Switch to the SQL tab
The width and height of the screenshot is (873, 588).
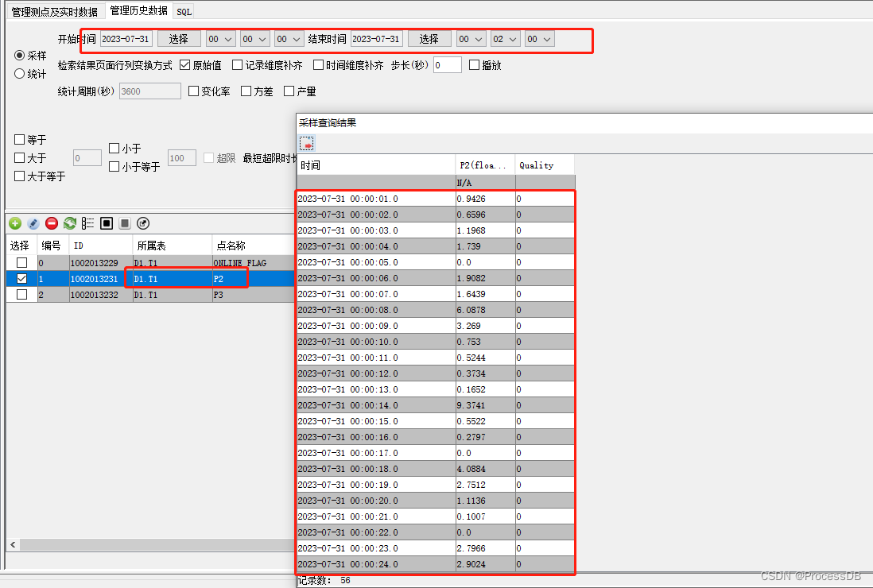tap(184, 11)
